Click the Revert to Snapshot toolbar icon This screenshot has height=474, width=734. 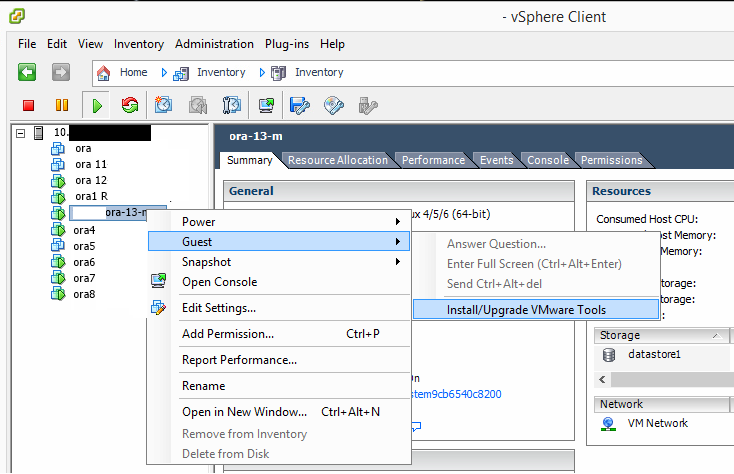tap(198, 105)
